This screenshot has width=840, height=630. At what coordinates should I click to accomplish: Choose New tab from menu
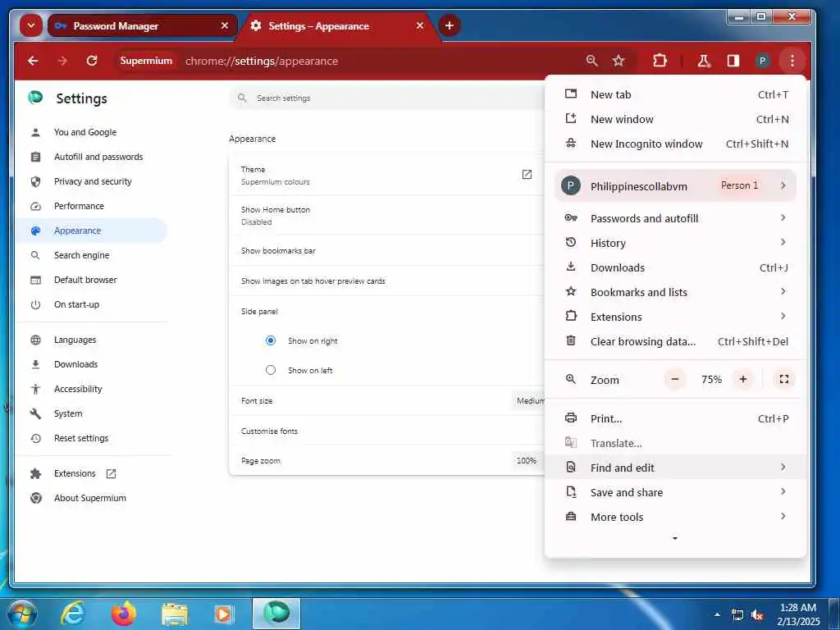point(676,95)
